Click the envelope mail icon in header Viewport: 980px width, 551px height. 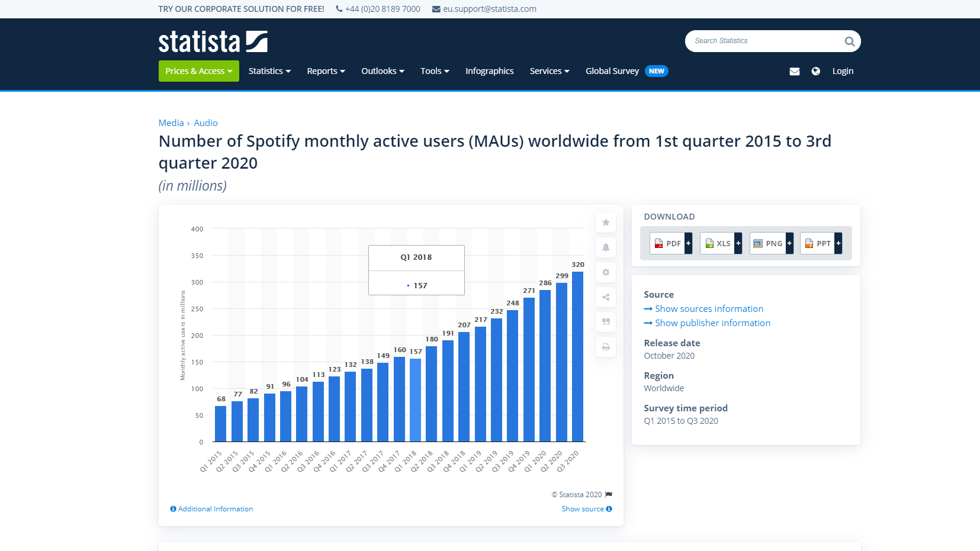coord(794,71)
